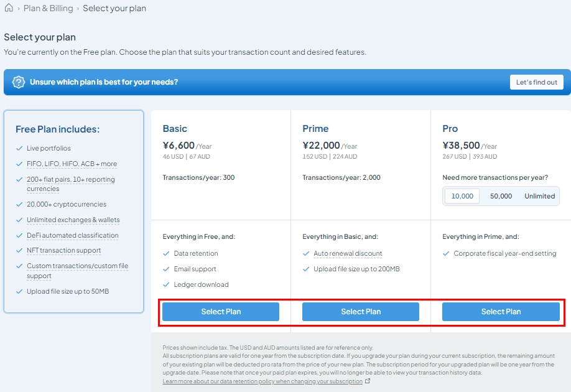
Task: Click the checkmark next to Data retention
Action: point(166,253)
